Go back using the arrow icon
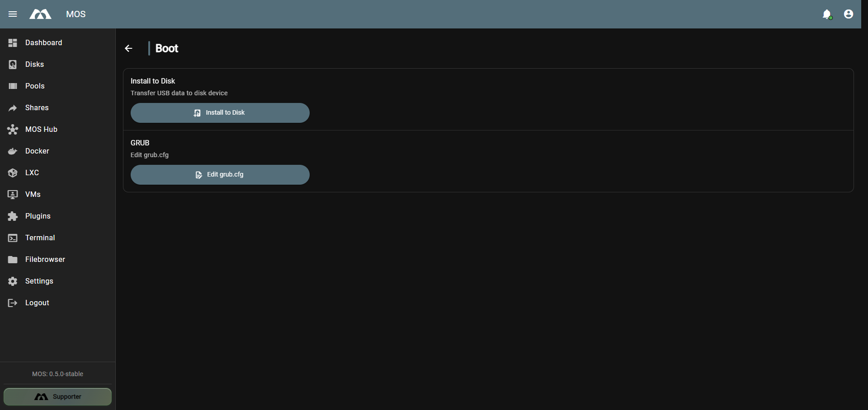Image resolution: width=868 pixels, height=410 pixels. (128, 48)
